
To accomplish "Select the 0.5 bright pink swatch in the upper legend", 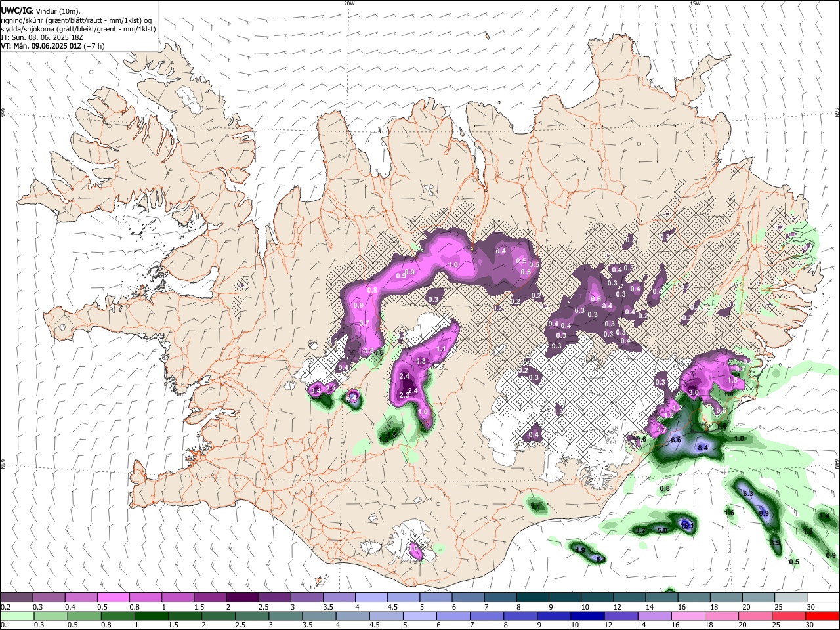I will click(113, 597).
